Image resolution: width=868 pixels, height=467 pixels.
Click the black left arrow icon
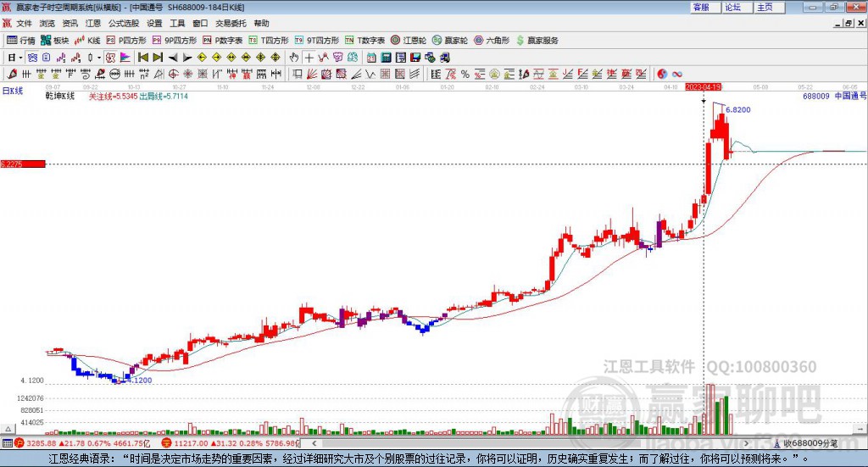(173, 58)
